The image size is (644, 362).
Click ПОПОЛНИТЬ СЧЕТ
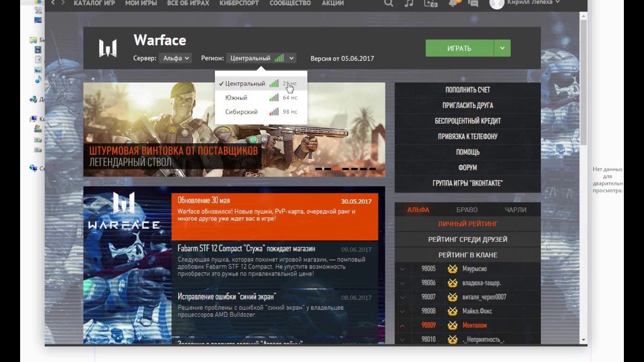(x=467, y=89)
